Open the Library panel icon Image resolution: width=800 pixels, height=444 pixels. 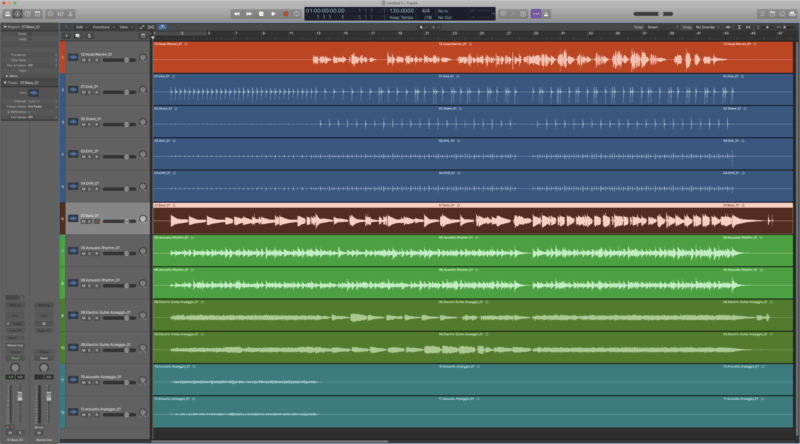coord(8,13)
